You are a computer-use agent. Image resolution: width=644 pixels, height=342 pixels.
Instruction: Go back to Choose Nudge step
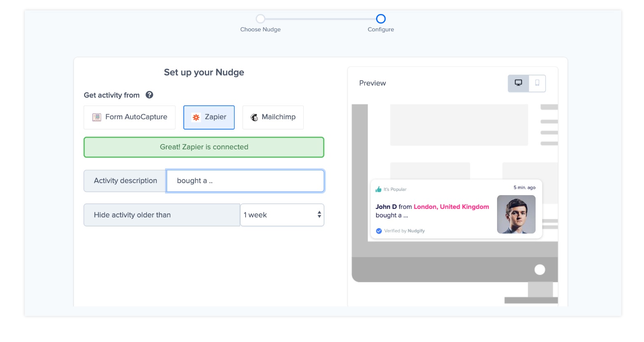[x=260, y=19]
